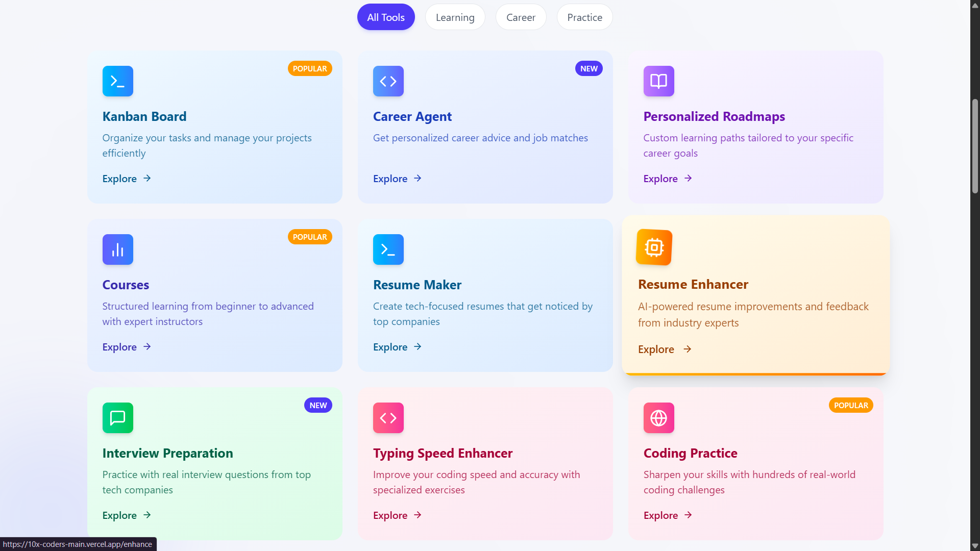Click the Typing Speed Enhancer code icon
The image size is (980, 551).
388,418
